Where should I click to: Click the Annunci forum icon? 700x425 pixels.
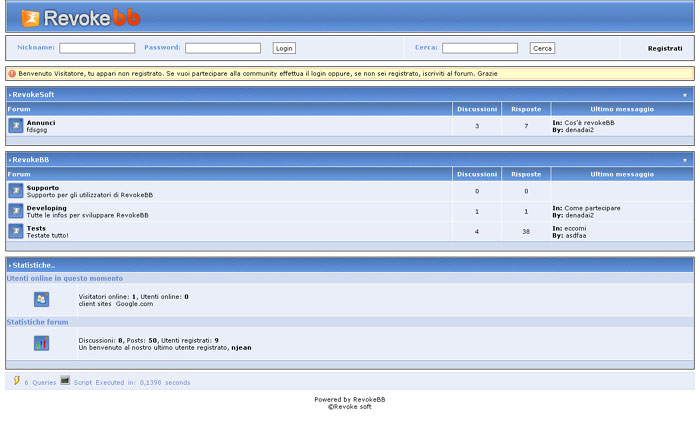pos(16,125)
